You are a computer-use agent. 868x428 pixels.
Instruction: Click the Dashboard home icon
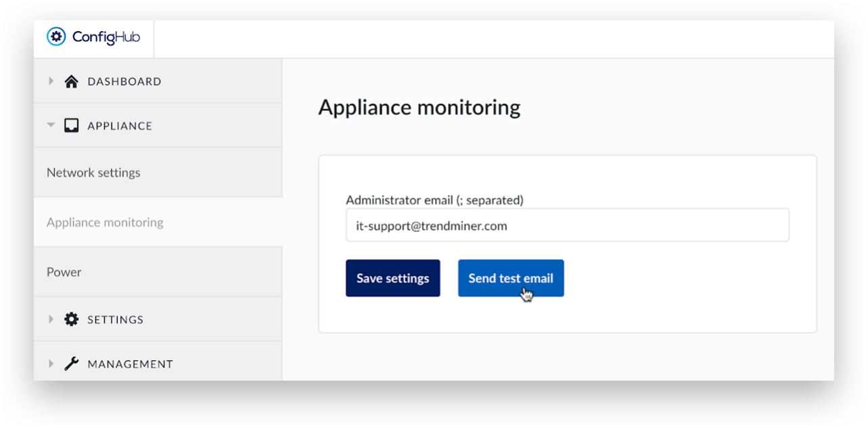pyautogui.click(x=71, y=82)
